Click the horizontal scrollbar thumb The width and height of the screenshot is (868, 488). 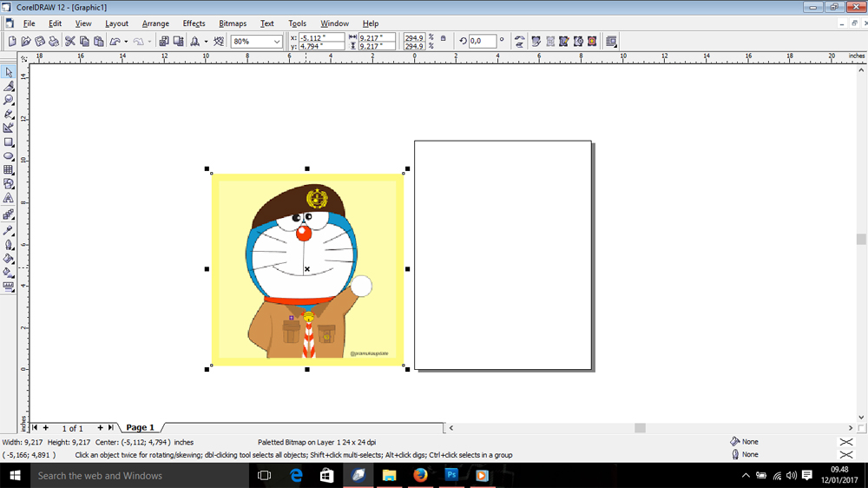pos(640,427)
